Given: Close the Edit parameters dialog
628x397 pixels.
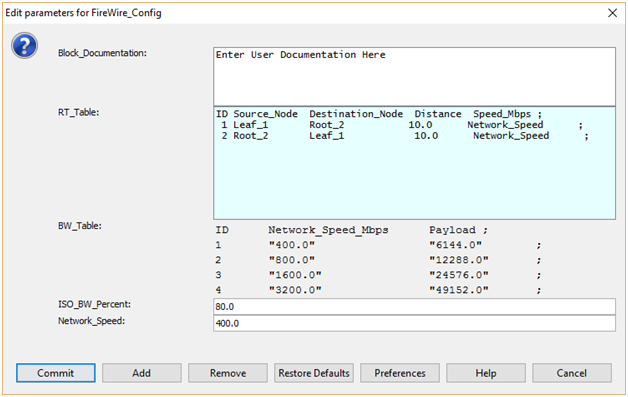Looking at the screenshot, I should (612, 13).
